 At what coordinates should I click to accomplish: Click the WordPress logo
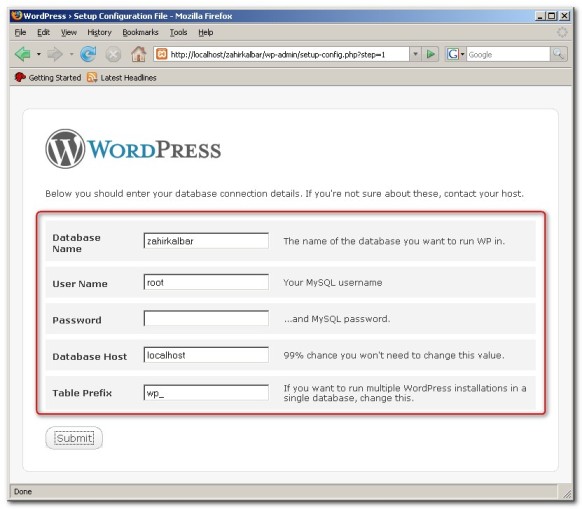pos(133,149)
